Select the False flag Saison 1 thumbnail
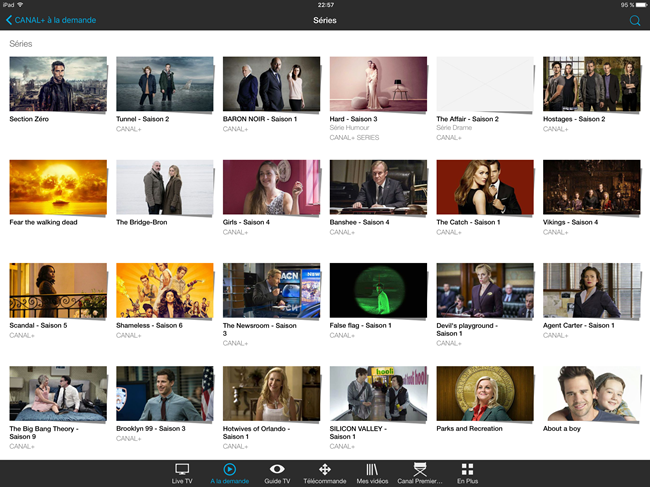The image size is (650, 487). click(378, 291)
